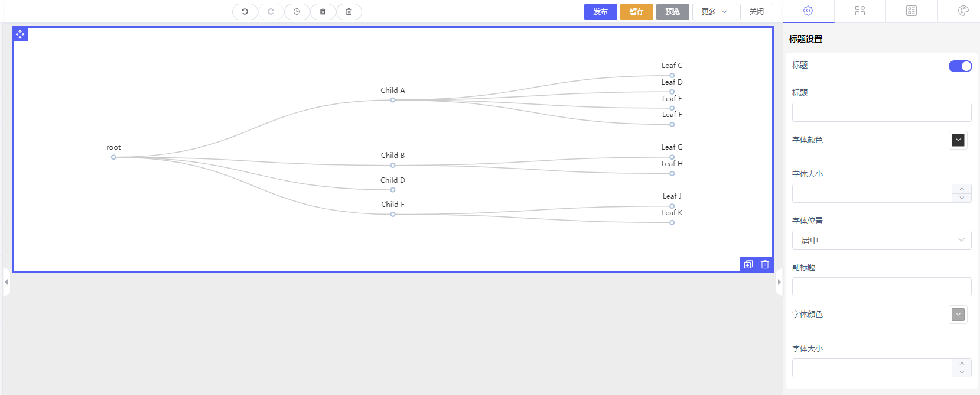Click the redo icon in top toolbar
Screen dimensions: 980x395
(x=271, y=12)
